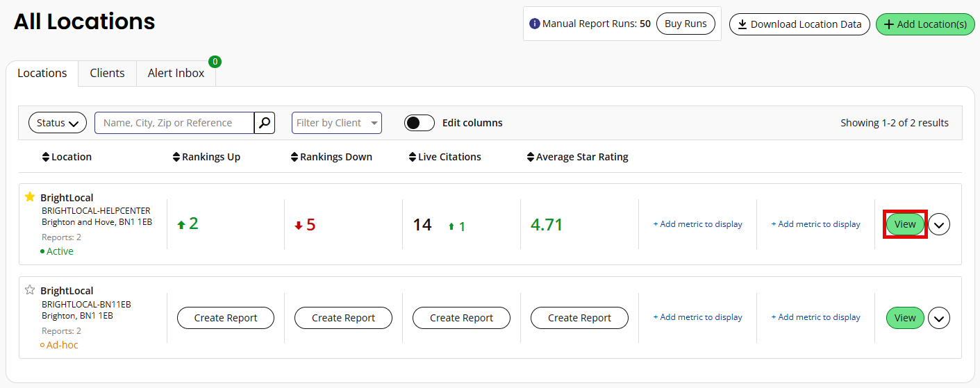
Task: Sort by Live Citations column
Action: (x=445, y=157)
